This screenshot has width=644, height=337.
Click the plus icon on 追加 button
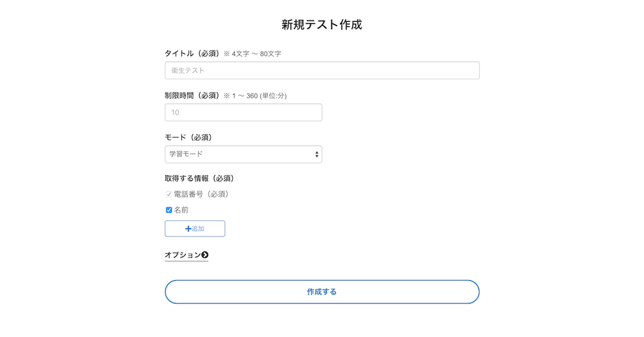[188, 229]
